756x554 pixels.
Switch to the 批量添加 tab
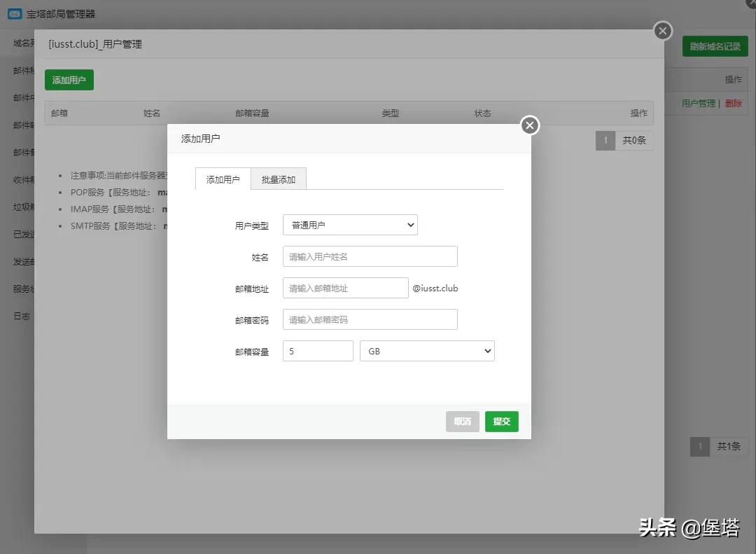[x=279, y=179]
